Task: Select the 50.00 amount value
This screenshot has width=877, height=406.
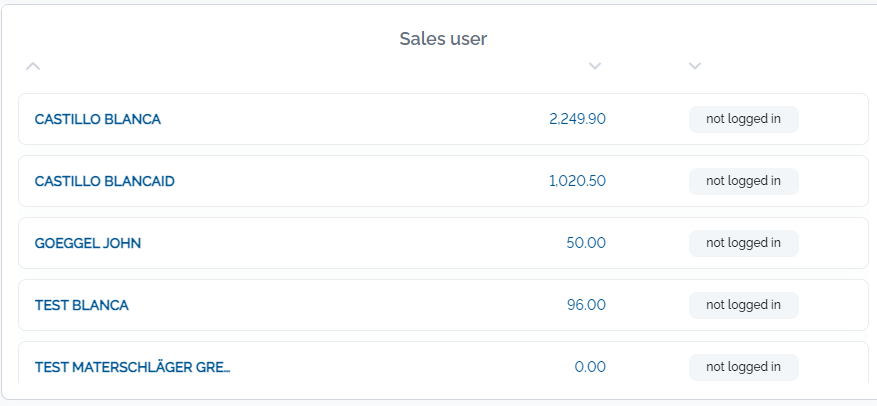Action: 586,243
